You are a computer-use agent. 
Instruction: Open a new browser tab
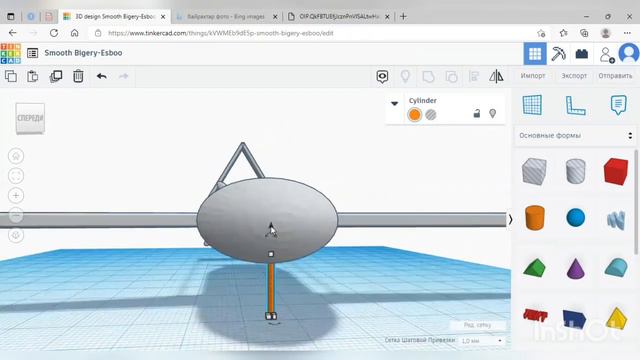[403, 17]
